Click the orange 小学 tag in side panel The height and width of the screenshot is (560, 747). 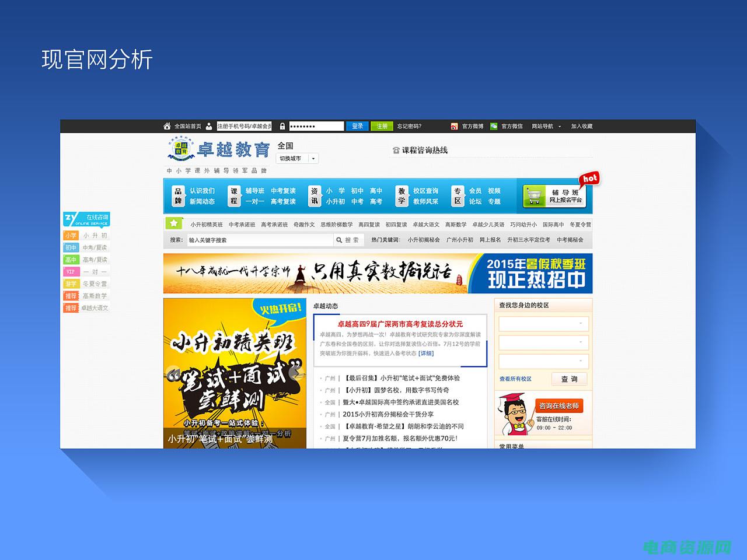71,236
